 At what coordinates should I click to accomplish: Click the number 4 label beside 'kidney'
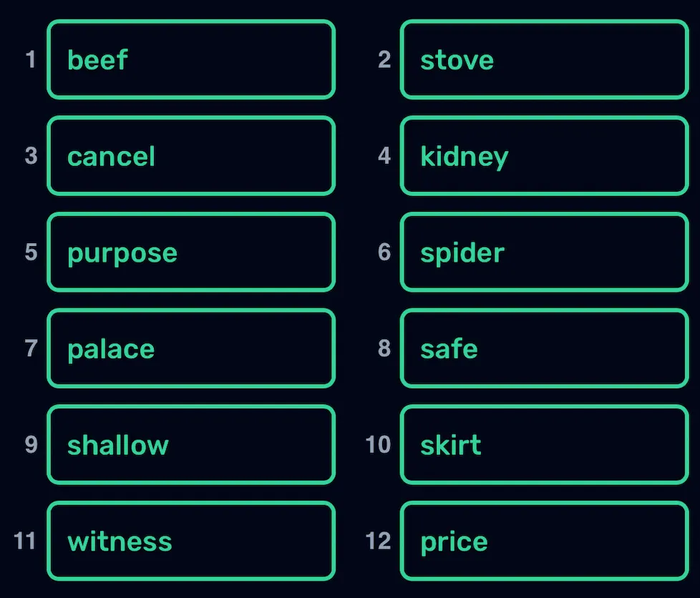(x=384, y=156)
